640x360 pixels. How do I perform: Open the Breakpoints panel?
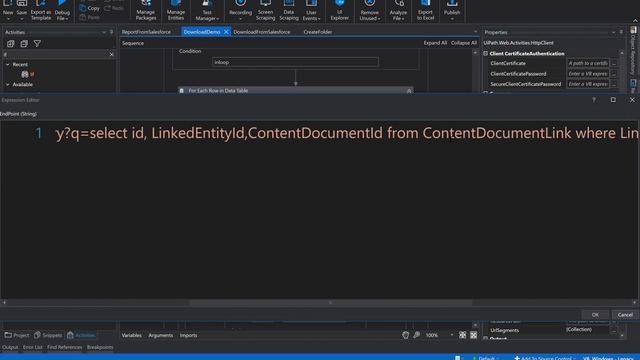[100, 347]
